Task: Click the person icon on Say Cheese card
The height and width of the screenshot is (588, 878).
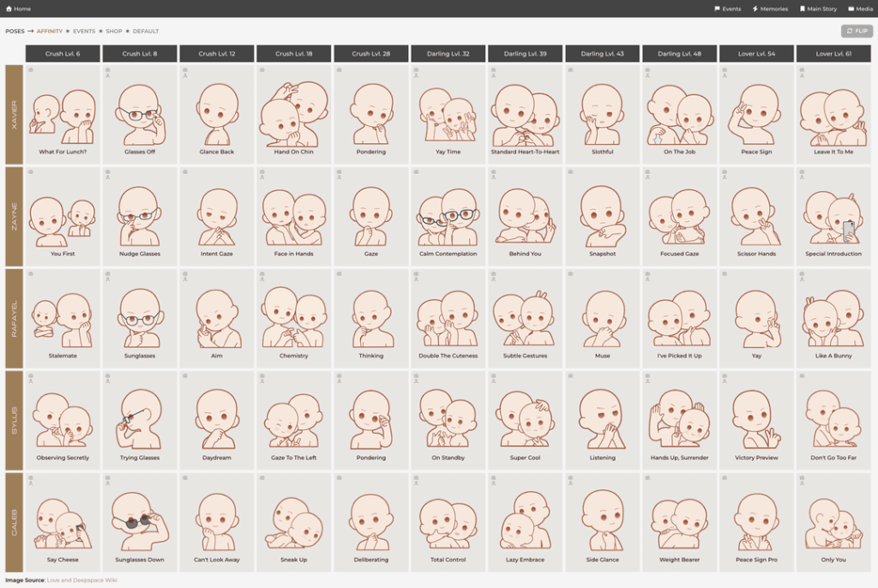Action: (x=31, y=483)
